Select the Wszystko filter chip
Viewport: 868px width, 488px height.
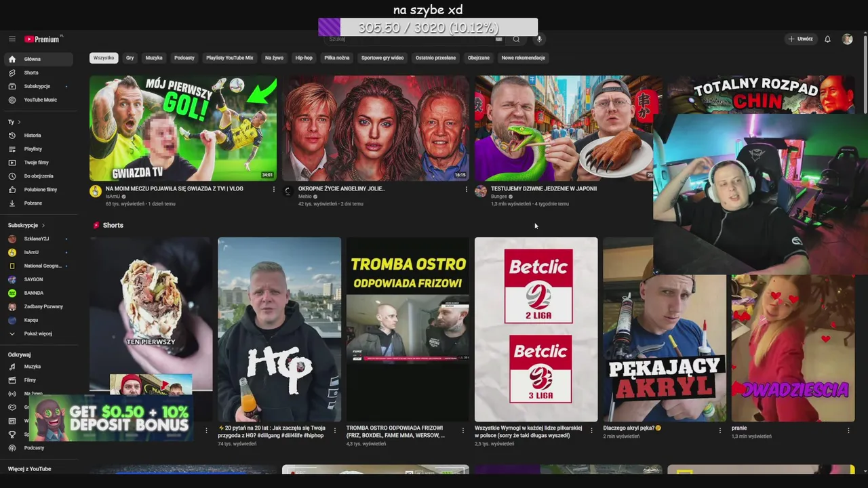click(104, 58)
